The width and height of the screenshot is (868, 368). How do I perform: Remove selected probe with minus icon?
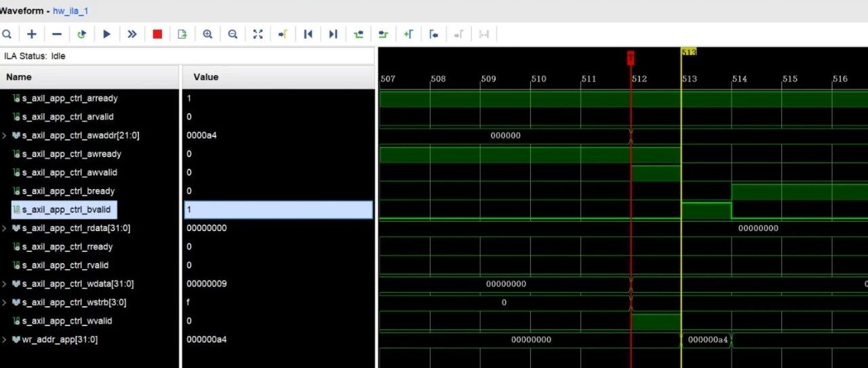[57, 34]
